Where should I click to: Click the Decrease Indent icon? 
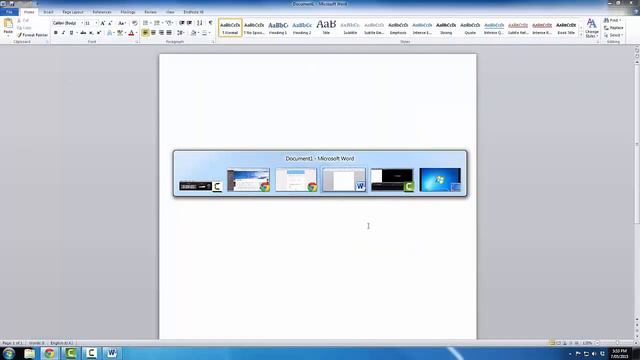pyautogui.click(x=182, y=23)
